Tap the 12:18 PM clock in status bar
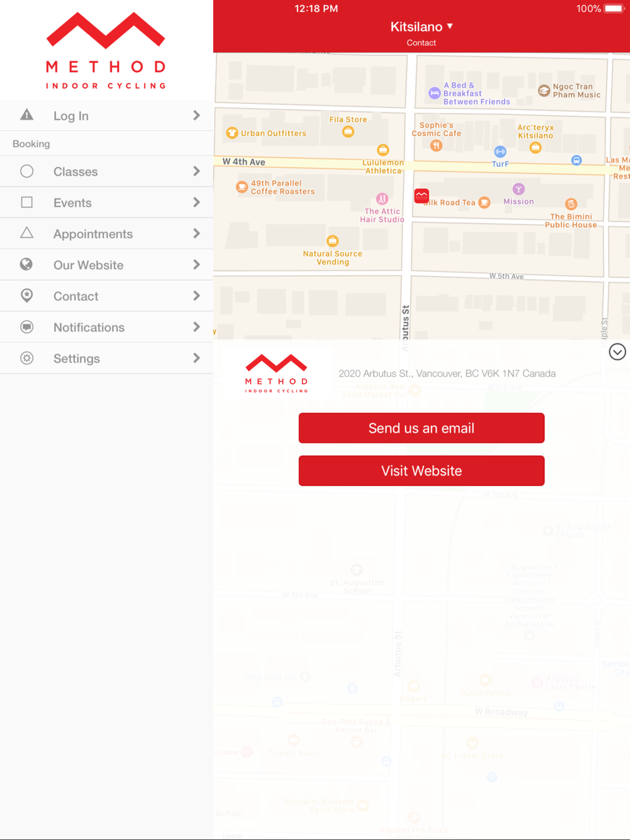Image resolution: width=630 pixels, height=840 pixels. pos(316,9)
